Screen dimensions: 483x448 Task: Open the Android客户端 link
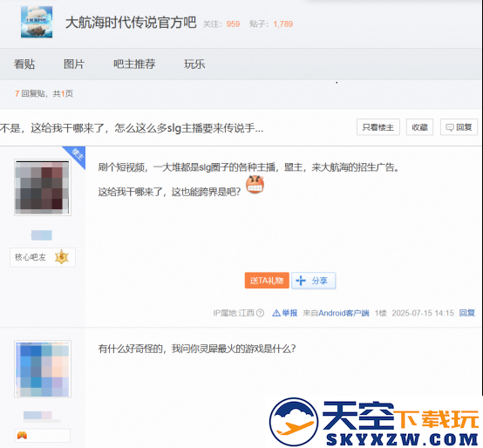point(344,313)
